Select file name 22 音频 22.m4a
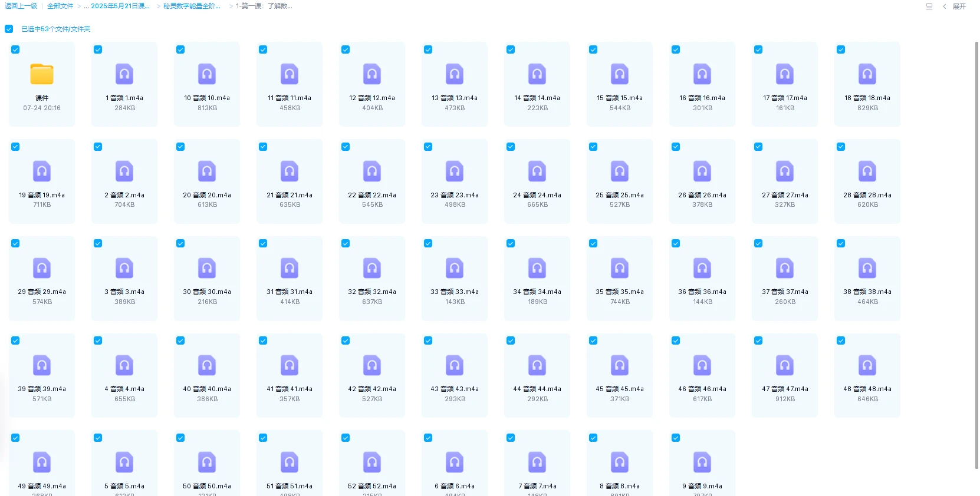Image resolution: width=980 pixels, height=496 pixels. click(x=372, y=195)
